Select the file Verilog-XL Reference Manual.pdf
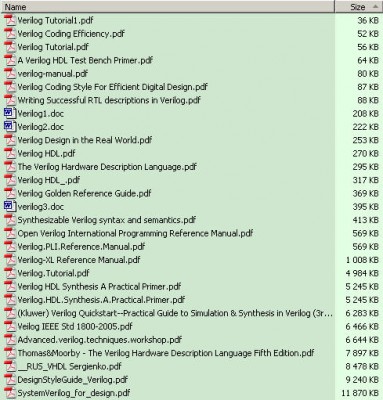The width and height of the screenshot is (383, 400). point(79,260)
